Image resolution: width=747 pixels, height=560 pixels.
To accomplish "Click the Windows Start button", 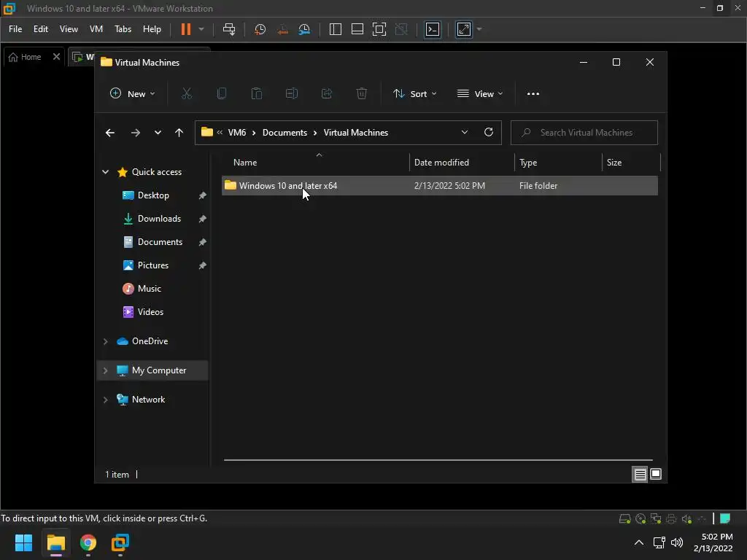I will click(23, 542).
